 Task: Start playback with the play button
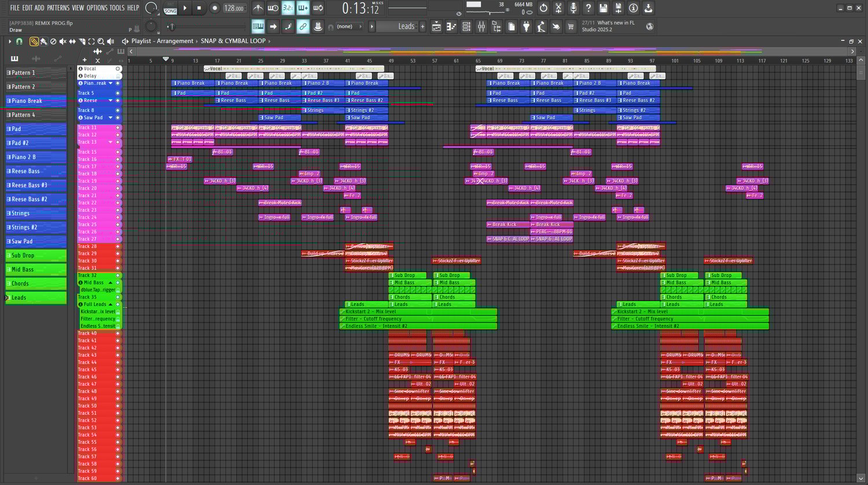coord(185,8)
